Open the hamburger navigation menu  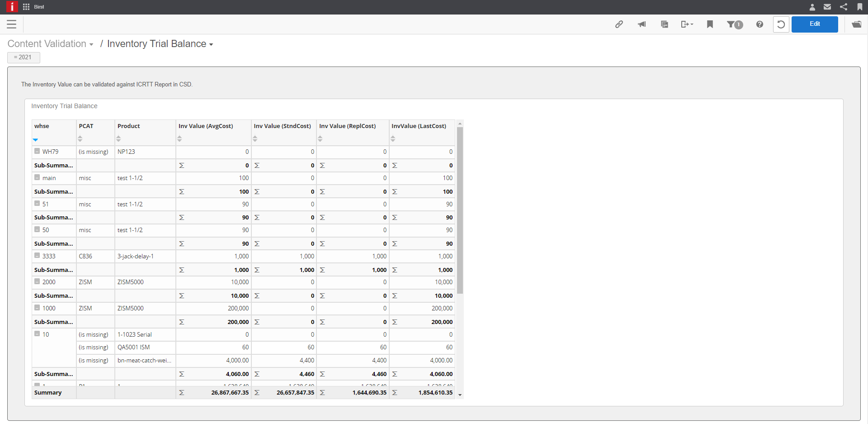point(12,24)
